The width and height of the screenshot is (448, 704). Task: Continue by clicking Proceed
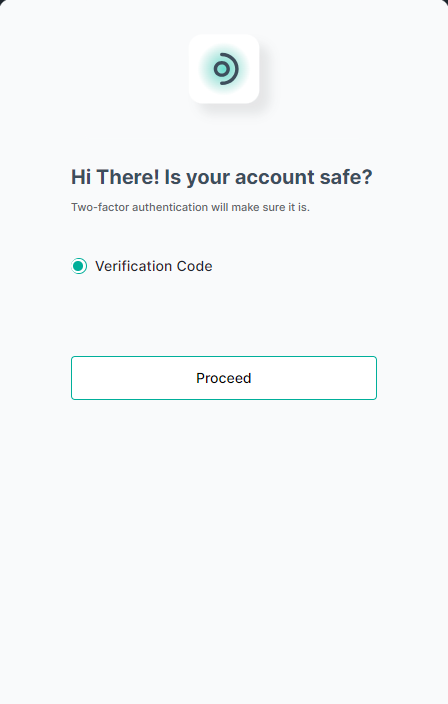pos(224,378)
